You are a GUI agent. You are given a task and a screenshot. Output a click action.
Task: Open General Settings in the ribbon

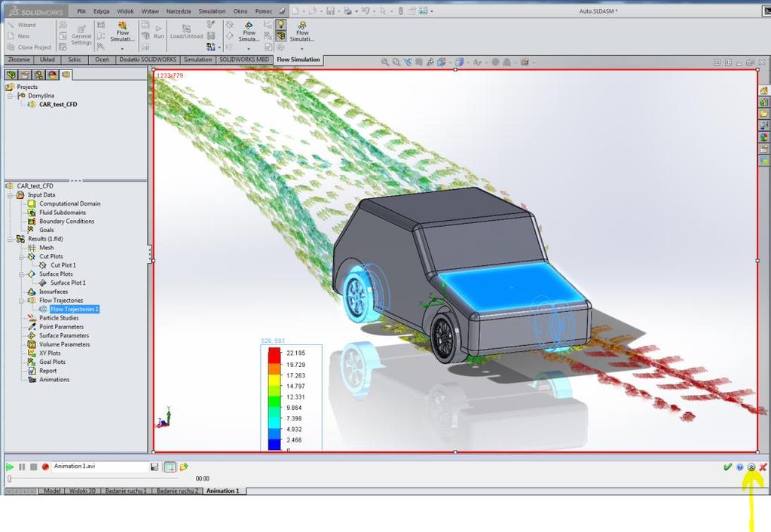pyautogui.click(x=81, y=35)
